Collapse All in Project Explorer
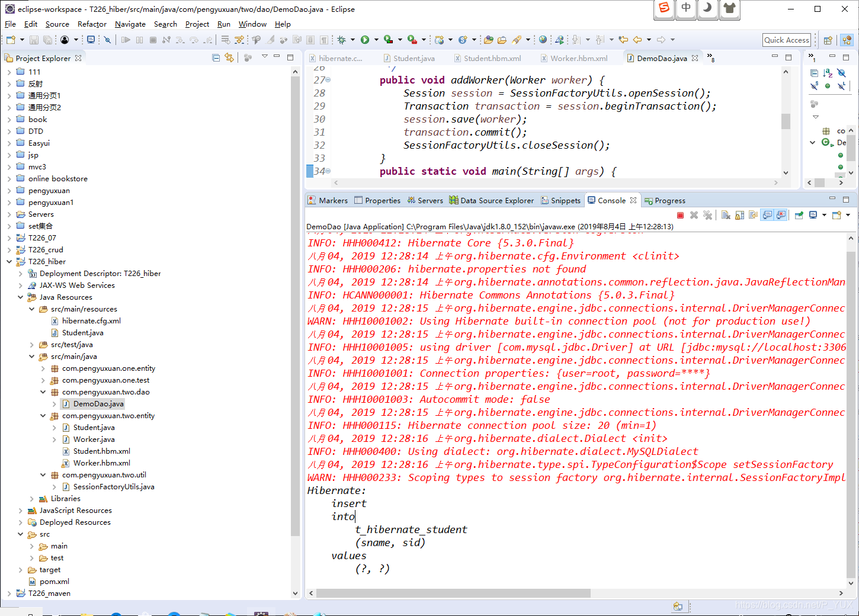Viewport: 859px width, 616px height. click(x=216, y=57)
